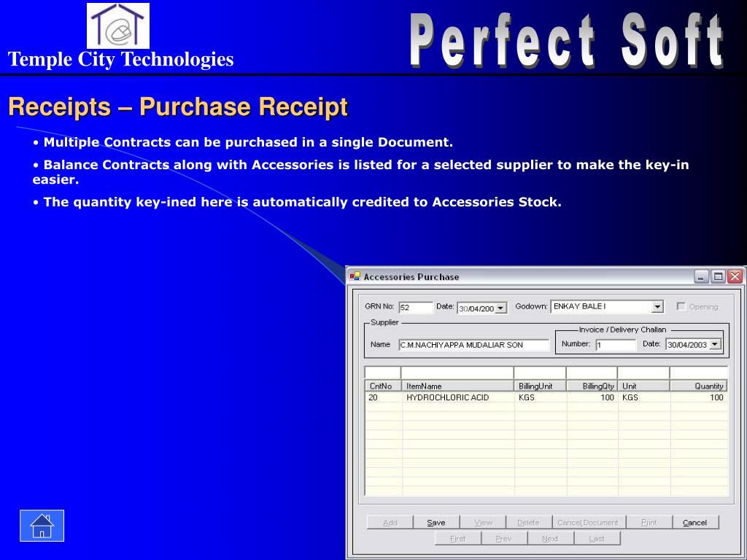Click the filter box above CntNo
Screen dimensions: 747x560
tap(382, 373)
